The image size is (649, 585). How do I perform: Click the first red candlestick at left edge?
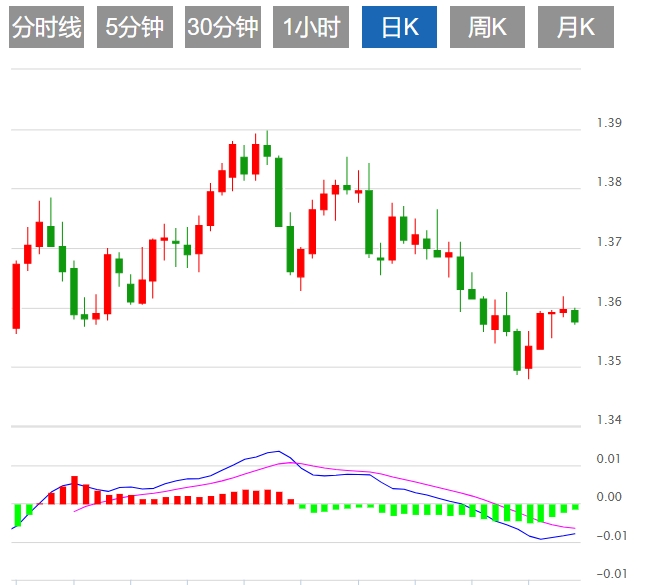(16, 296)
